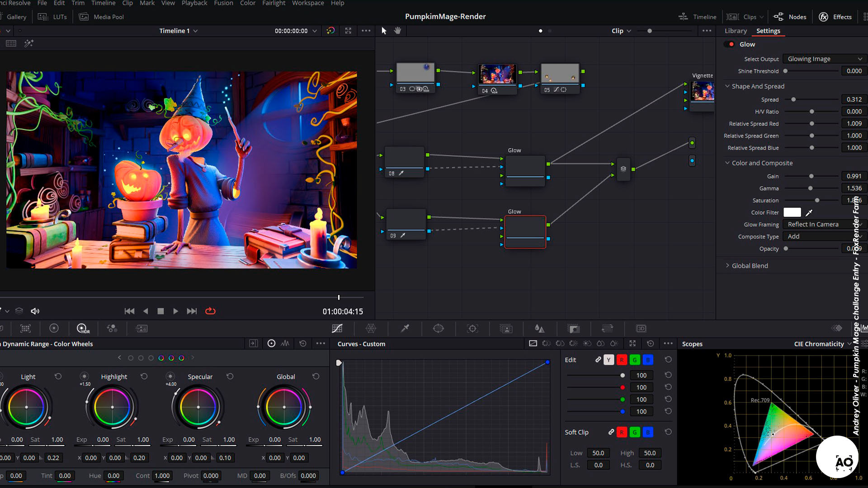Play the timeline forward
The width and height of the screenshot is (868, 488).
[175, 311]
